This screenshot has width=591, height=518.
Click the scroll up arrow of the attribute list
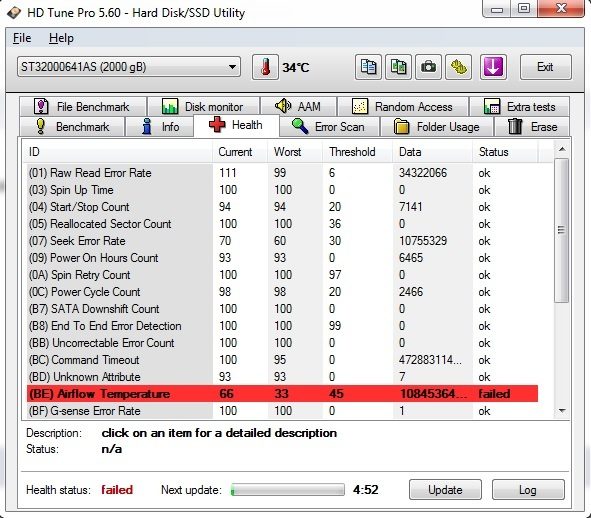[562, 149]
